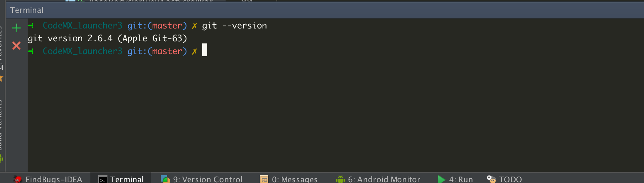Click the Terminal panel title header
Viewport: 644px width, 183px height.
pos(27,10)
